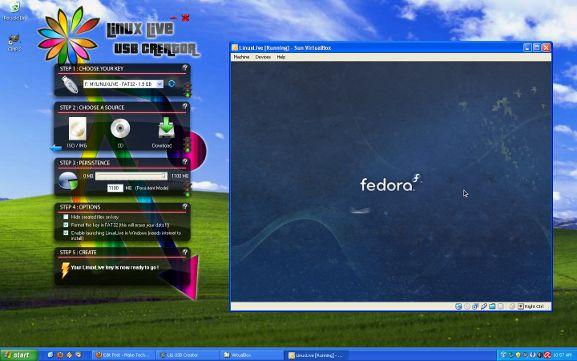
Task: Click the fedora logo in the VM
Action: coord(390,183)
